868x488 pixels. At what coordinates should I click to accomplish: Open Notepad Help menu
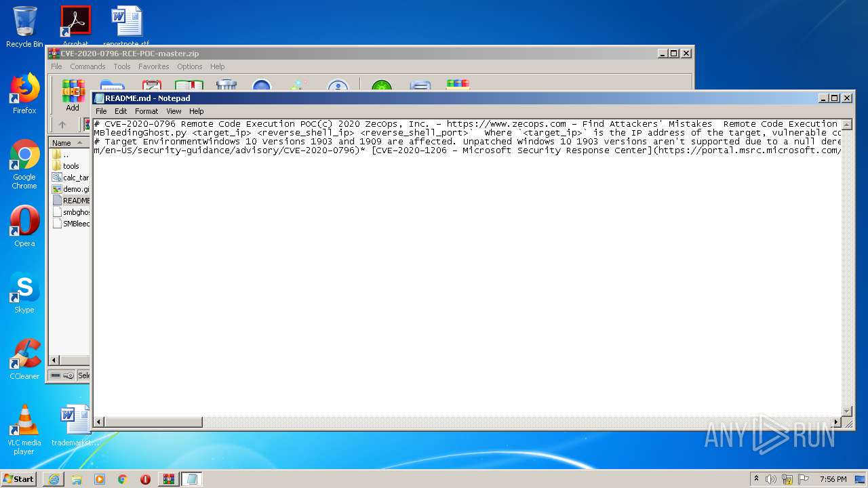point(197,111)
